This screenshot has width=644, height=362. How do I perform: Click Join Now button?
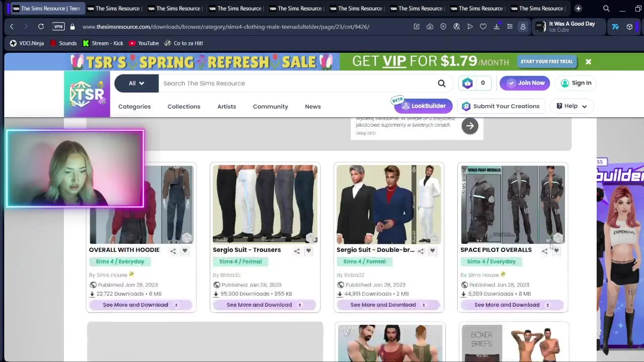click(x=525, y=83)
